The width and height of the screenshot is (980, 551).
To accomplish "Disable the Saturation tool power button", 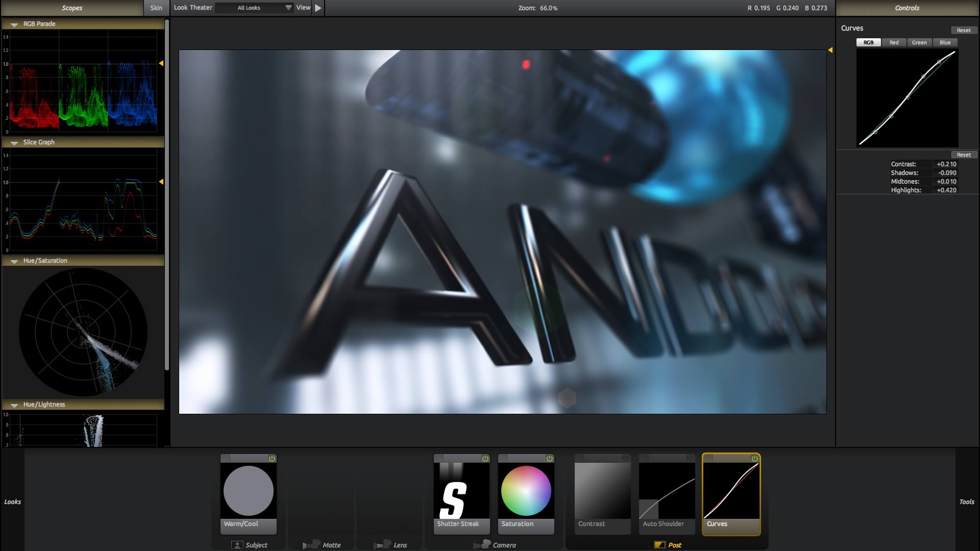I will click(x=550, y=458).
